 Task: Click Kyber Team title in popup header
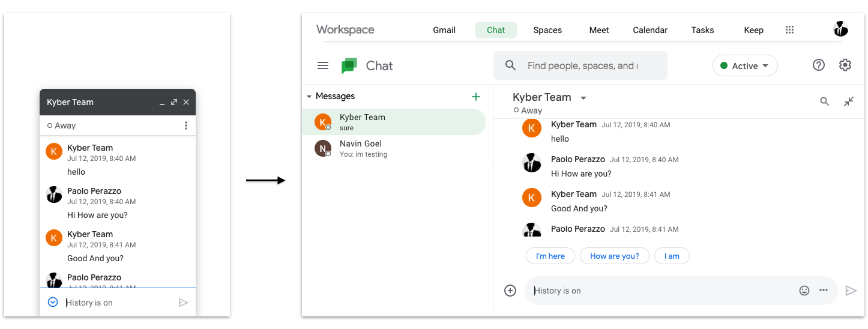70,102
